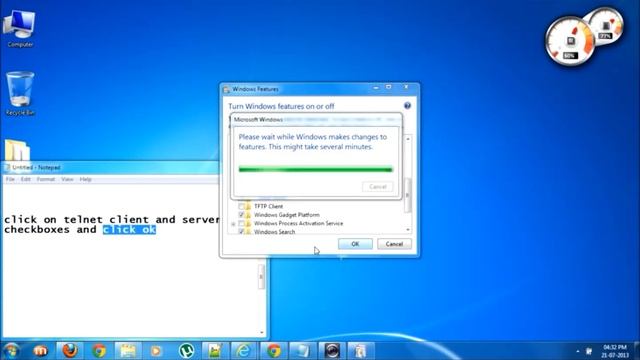
Task: Click the "Turn Windows features on or off" heading
Action: [281, 106]
